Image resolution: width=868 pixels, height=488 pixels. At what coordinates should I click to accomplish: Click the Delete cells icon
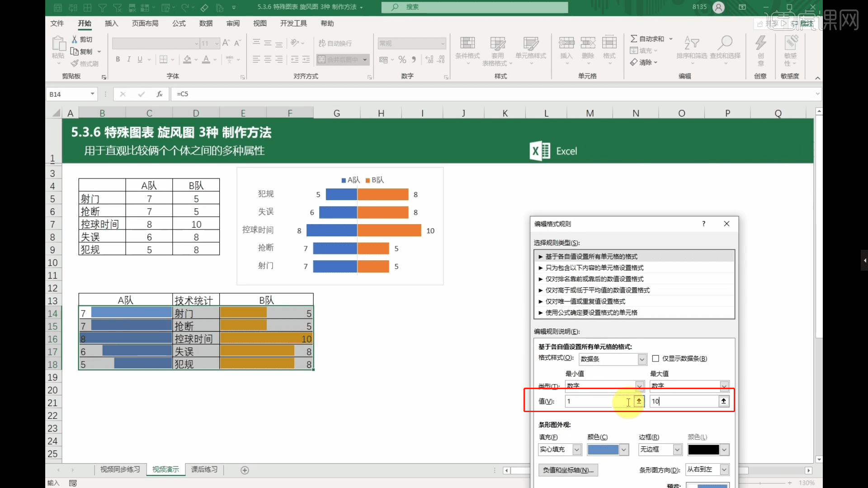pos(588,43)
